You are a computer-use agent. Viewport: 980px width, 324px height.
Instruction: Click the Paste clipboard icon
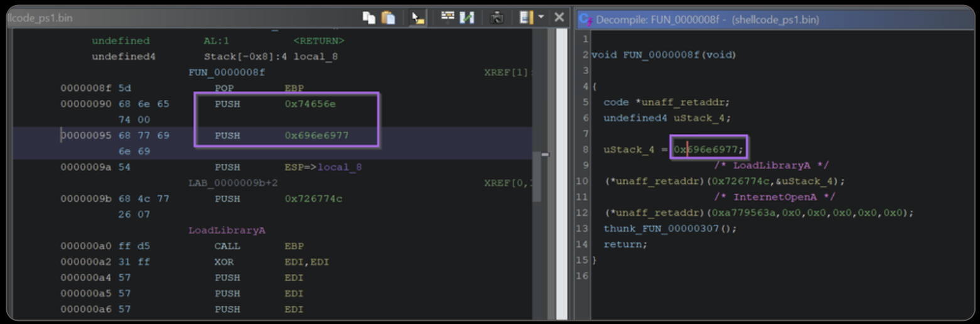(389, 18)
